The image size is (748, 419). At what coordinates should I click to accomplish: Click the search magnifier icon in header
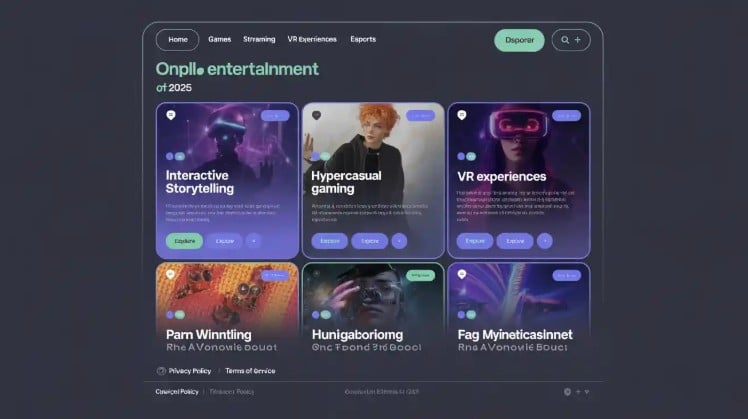[565, 40]
